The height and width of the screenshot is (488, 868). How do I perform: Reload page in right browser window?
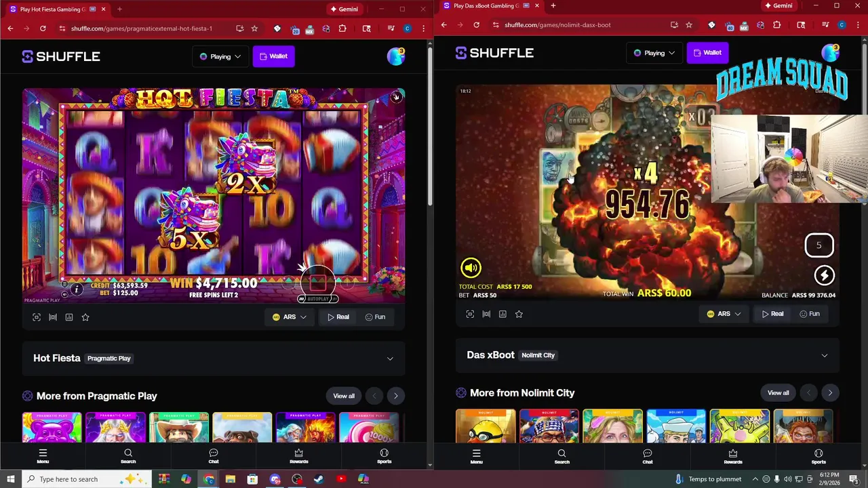point(476,25)
